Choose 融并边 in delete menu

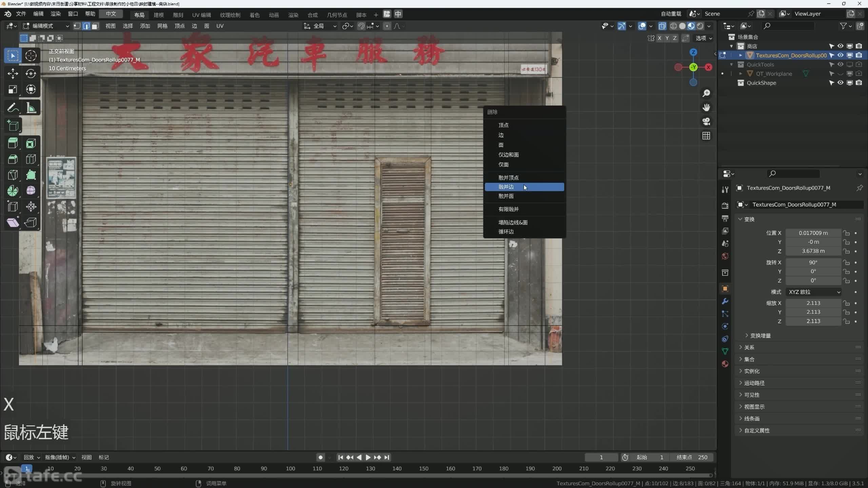pyautogui.click(x=524, y=187)
